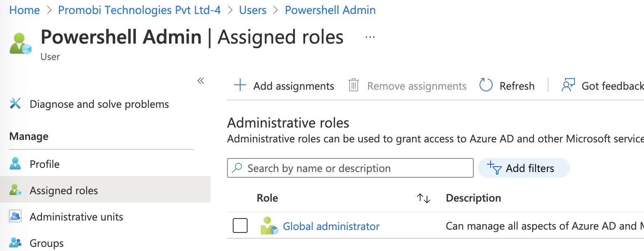Screen dimensions: 644x251
Task: Check the Global administrator row checkbox
Action: point(240,225)
